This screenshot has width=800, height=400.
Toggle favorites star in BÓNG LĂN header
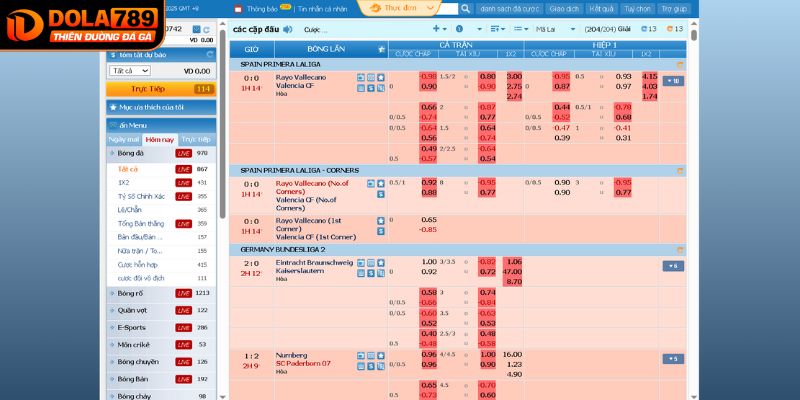coord(382,49)
